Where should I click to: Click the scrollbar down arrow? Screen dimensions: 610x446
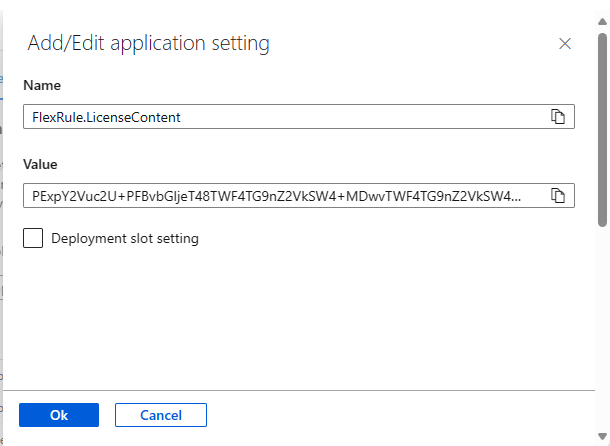point(603,436)
